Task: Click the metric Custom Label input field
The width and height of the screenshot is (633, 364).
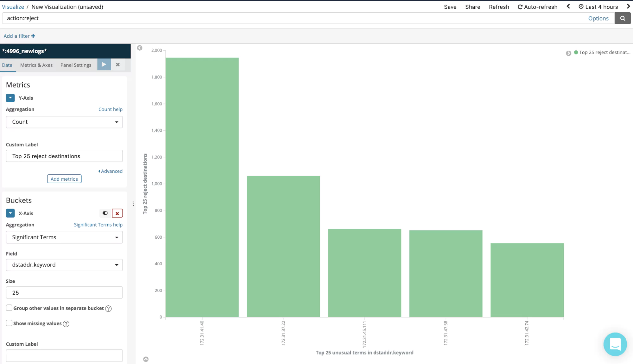Action: 64,156
